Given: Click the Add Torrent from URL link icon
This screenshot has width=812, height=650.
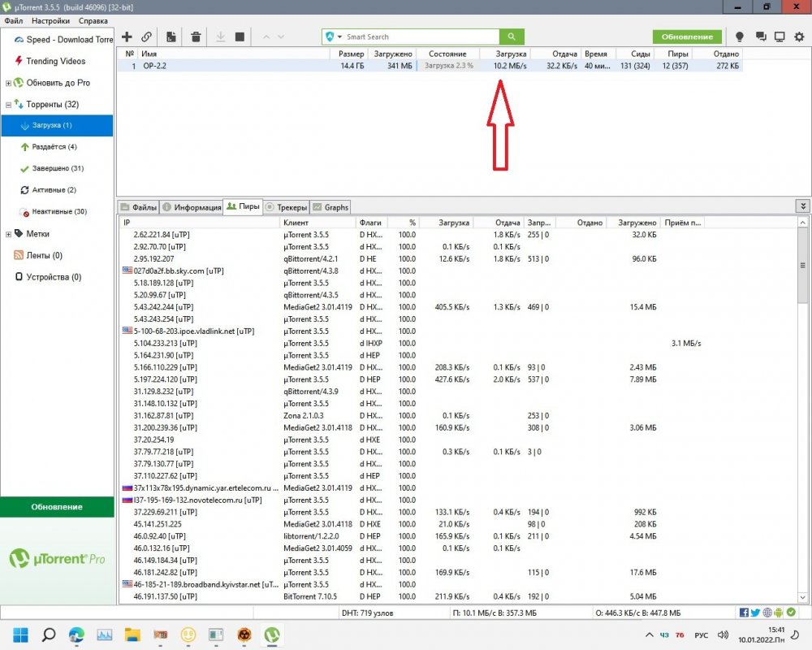Looking at the screenshot, I should [x=147, y=37].
